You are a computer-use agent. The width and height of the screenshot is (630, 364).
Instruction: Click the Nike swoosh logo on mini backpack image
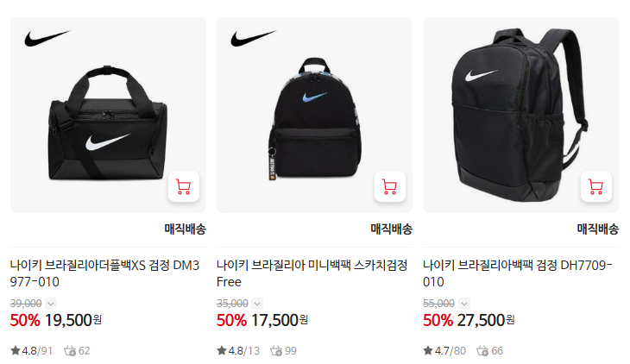(253, 38)
